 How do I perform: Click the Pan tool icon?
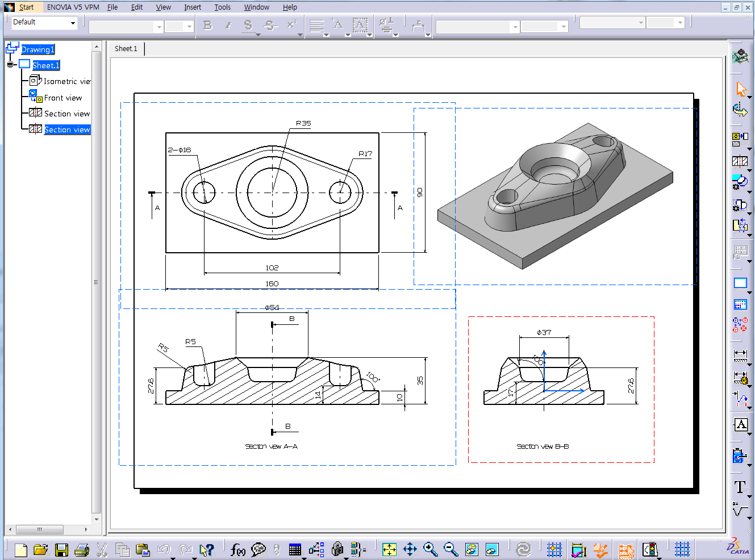pos(410,549)
